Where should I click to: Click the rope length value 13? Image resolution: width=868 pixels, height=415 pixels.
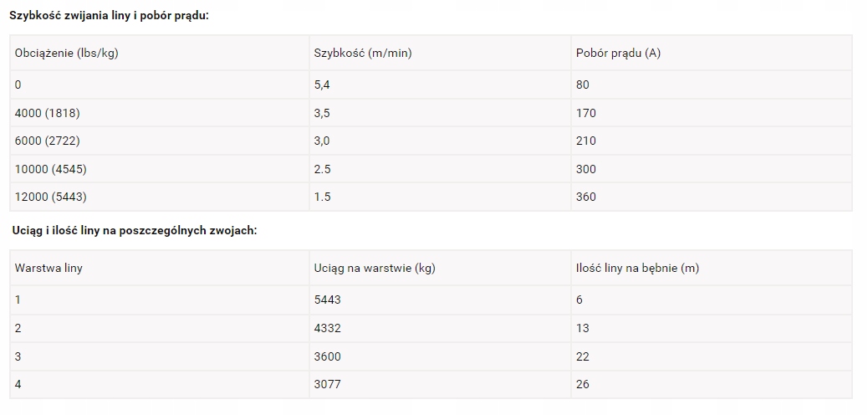583,328
